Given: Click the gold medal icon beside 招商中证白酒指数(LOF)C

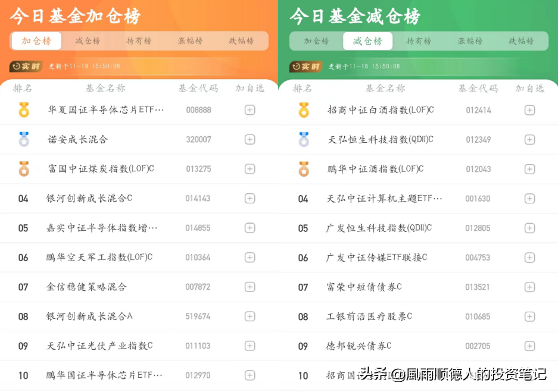Looking at the screenshot, I should click(x=304, y=110).
